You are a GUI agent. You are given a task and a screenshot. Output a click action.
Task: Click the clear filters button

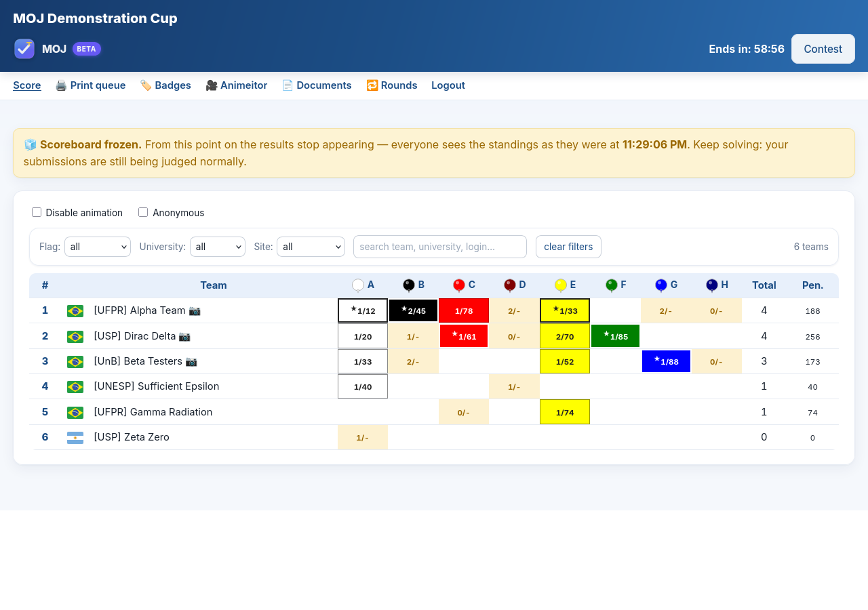[568, 247]
